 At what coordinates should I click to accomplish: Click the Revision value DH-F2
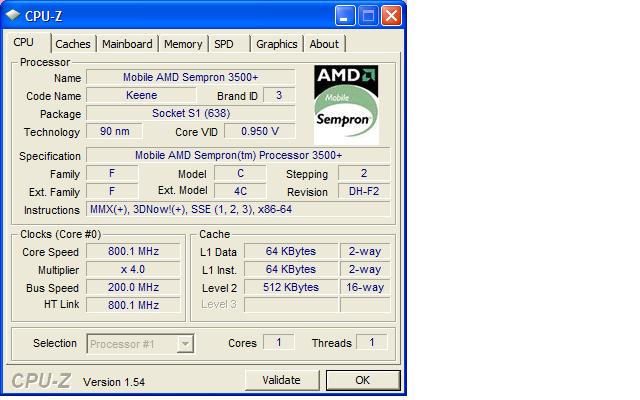coord(364,191)
